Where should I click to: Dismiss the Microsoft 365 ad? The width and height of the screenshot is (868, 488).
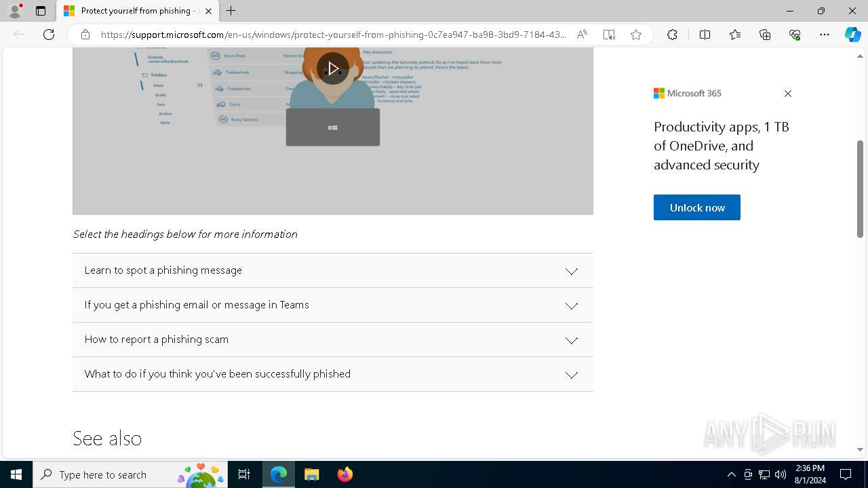point(787,94)
